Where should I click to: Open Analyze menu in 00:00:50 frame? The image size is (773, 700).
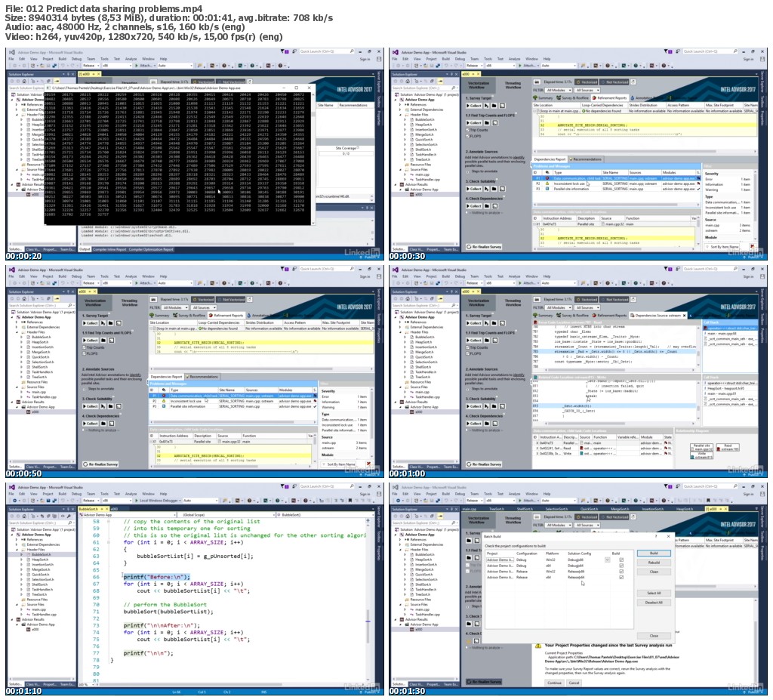[x=131, y=276]
